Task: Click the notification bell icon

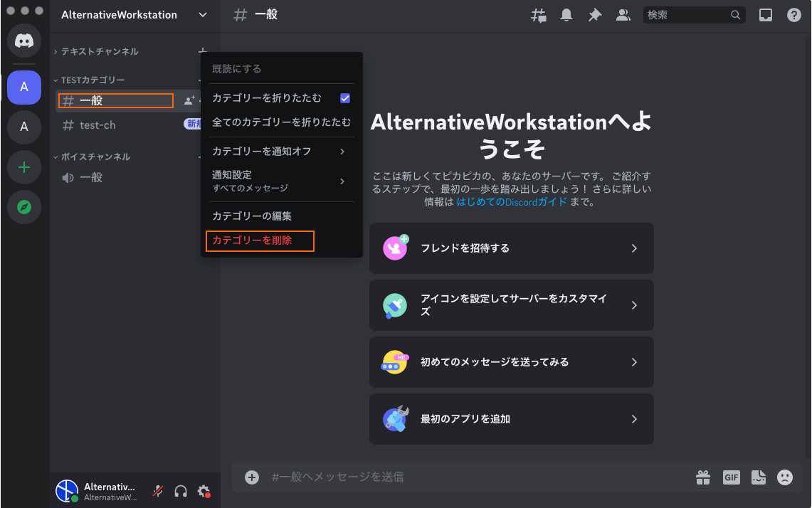Action: [566, 15]
